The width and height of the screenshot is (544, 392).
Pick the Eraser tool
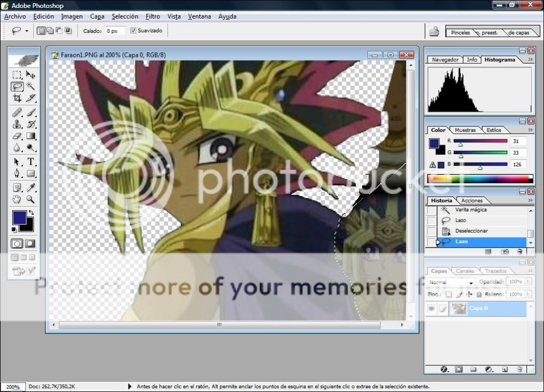point(17,137)
